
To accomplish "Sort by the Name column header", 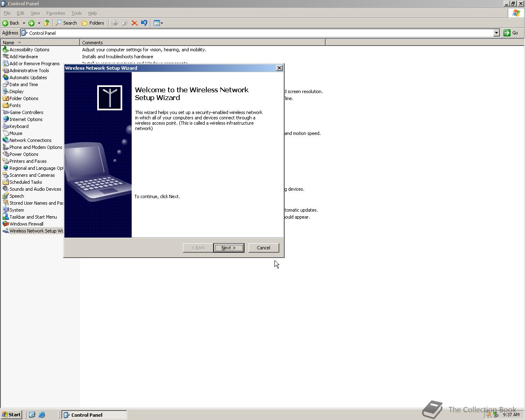I will click(x=40, y=42).
